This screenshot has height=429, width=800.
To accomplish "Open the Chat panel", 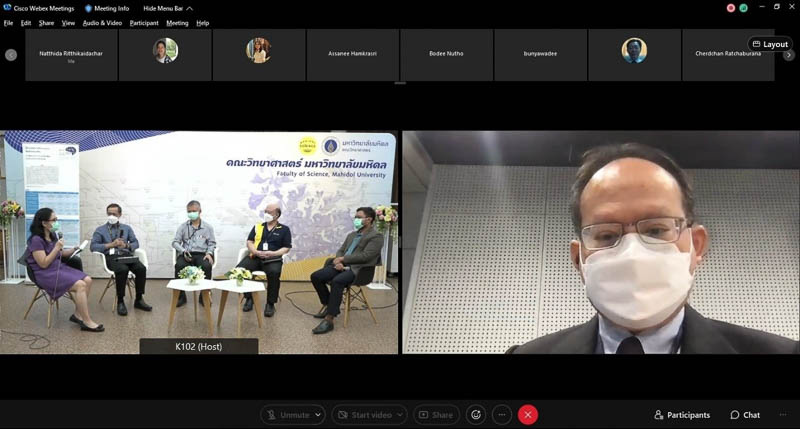I will tap(745, 414).
